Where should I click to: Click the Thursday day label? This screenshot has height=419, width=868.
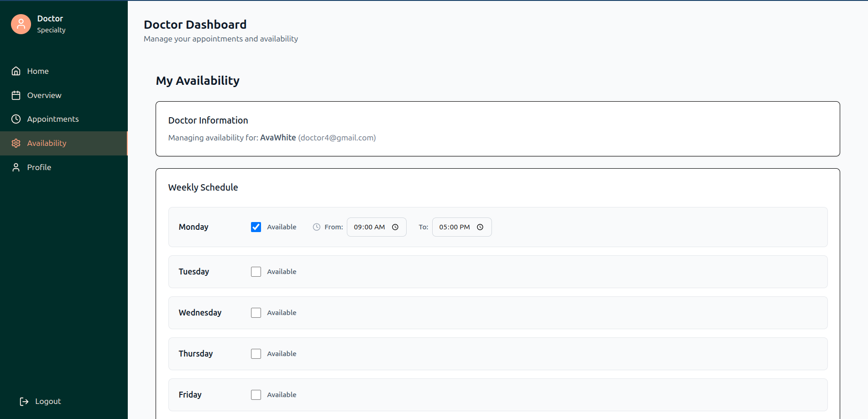pos(196,354)
